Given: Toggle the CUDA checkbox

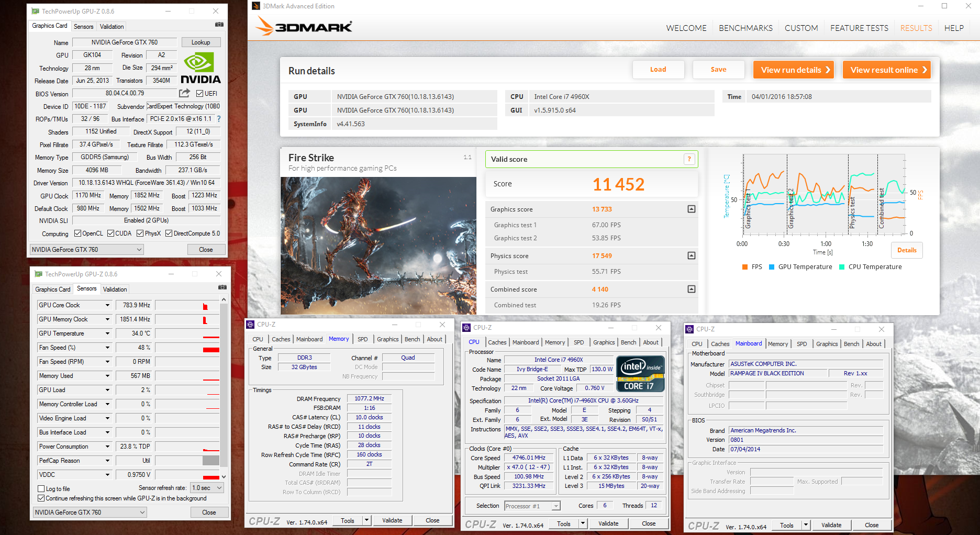Looking at the screenshot, I should pos(110,233).
